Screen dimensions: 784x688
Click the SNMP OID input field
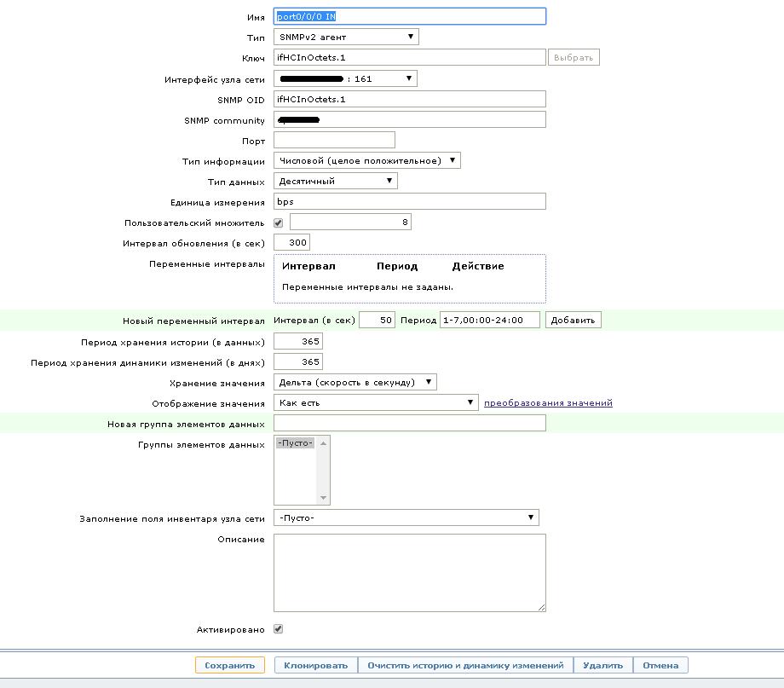(410, 99)
